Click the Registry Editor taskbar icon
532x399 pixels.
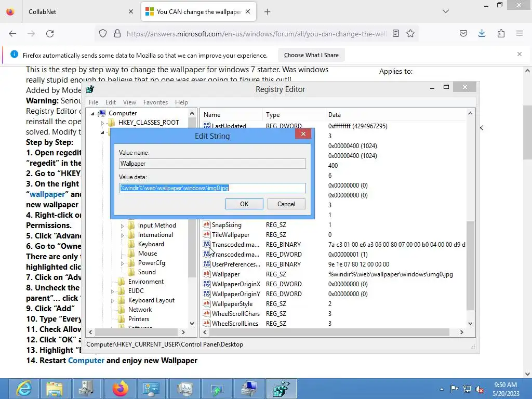click(282, 389)
